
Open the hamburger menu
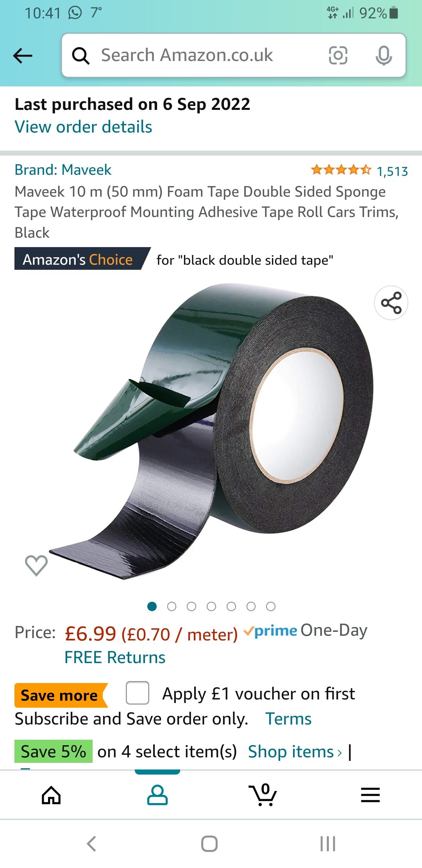pyautogui.click(x=370, y=795)
